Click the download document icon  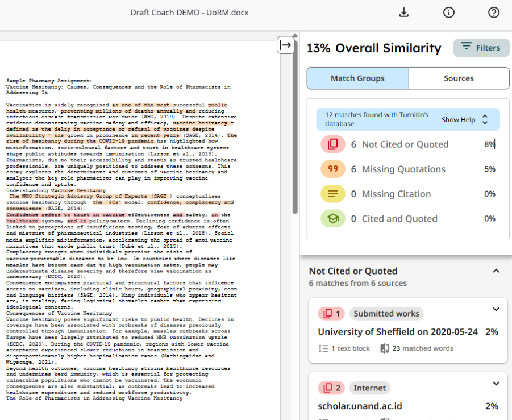pyautogui.click(x=404, y=13)
